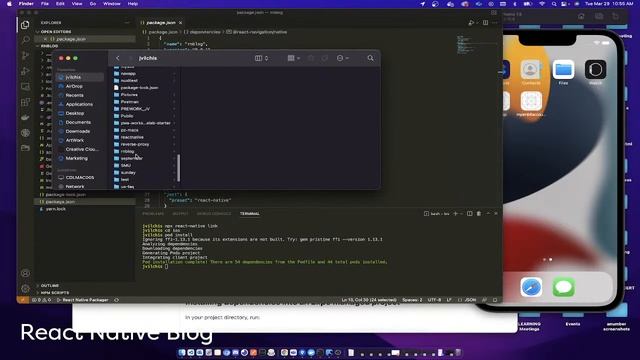
Task: Close the package.json editor tab
Action: pos(180,23)
